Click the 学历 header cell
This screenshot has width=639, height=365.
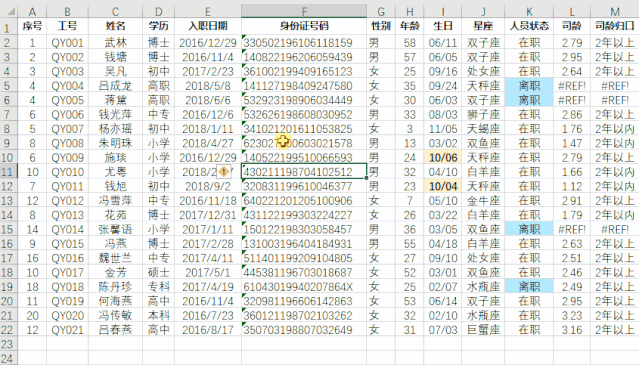pyautogui.click(x=159, y=26)
